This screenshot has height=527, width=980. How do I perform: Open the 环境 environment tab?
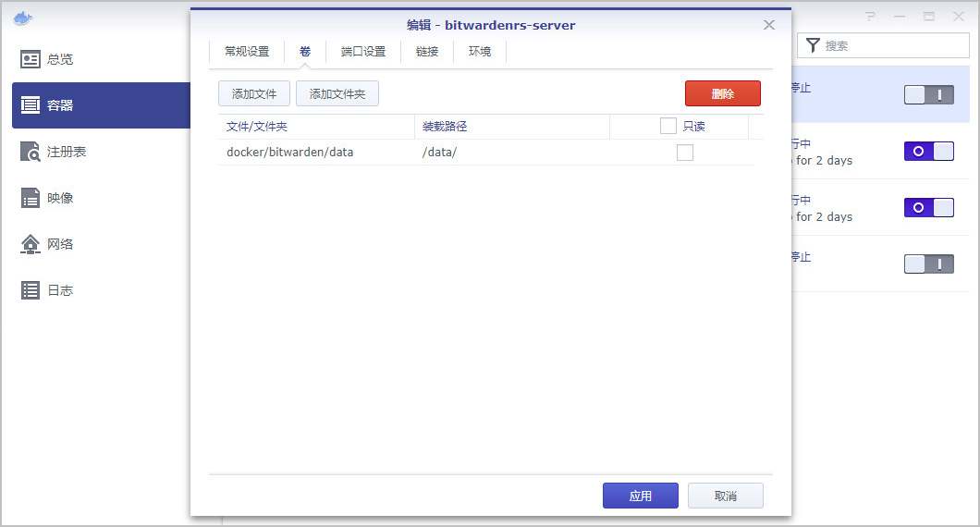(x=480, y=51)
